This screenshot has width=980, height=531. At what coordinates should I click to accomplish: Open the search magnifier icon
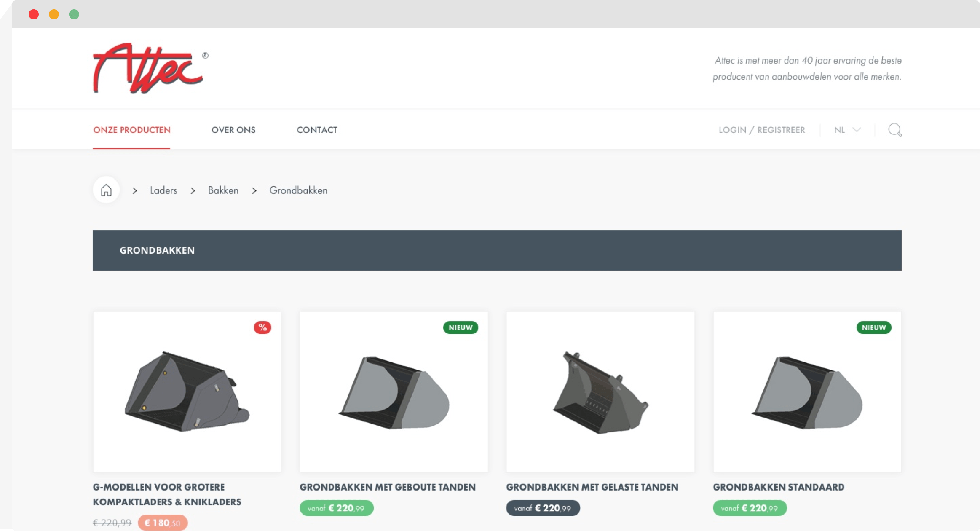(895, 130)
